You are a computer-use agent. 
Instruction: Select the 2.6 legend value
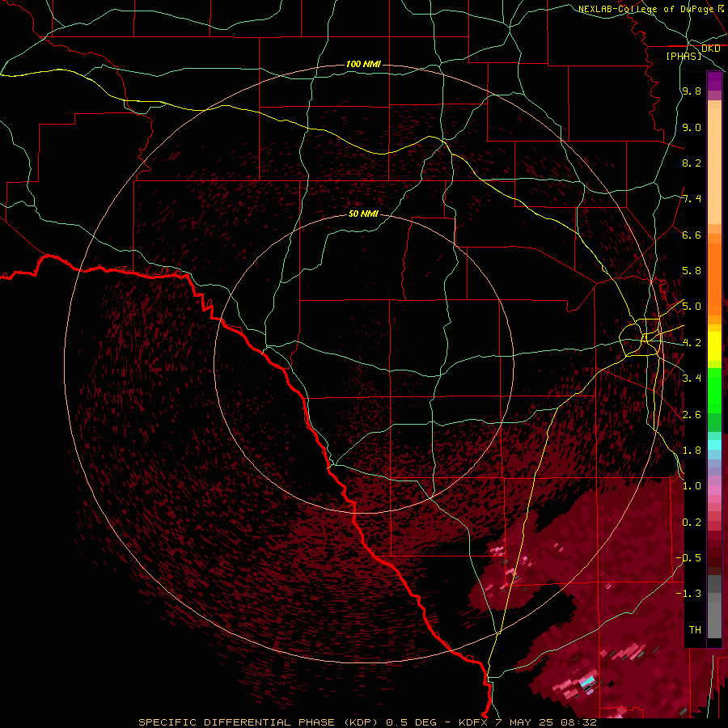(x=692, y=415)
